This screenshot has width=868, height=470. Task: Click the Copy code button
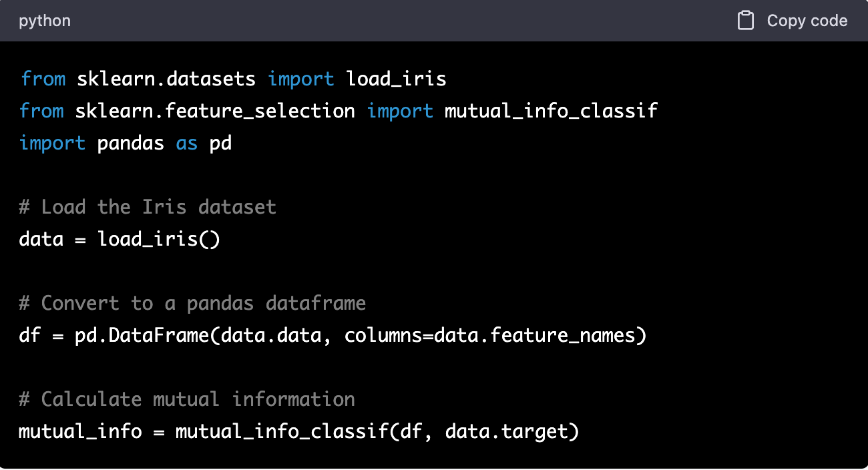[793, 21]
